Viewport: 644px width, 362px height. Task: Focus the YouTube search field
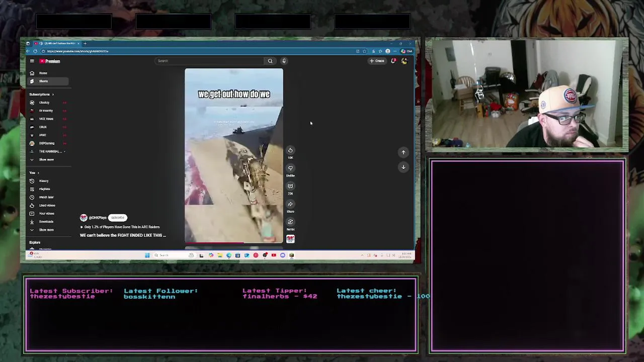pyautogui.click(x=209, y=61)
